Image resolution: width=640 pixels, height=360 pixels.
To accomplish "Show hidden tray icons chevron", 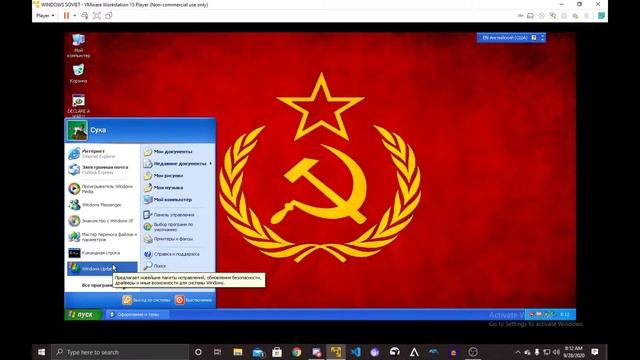I will point(518,352).
